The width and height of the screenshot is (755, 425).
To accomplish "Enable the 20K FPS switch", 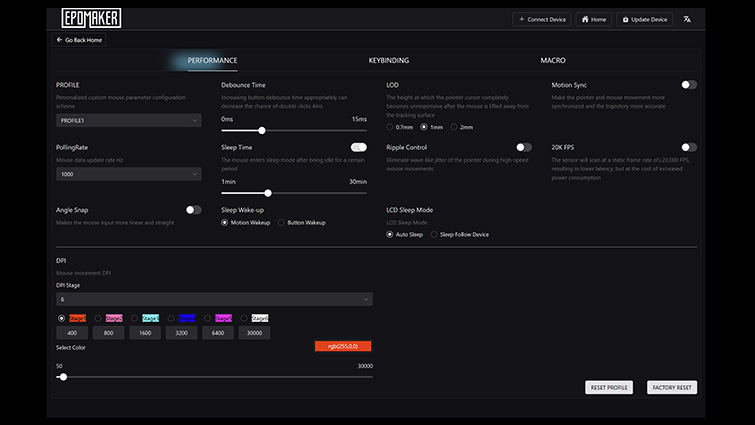I will pos(689,147).
